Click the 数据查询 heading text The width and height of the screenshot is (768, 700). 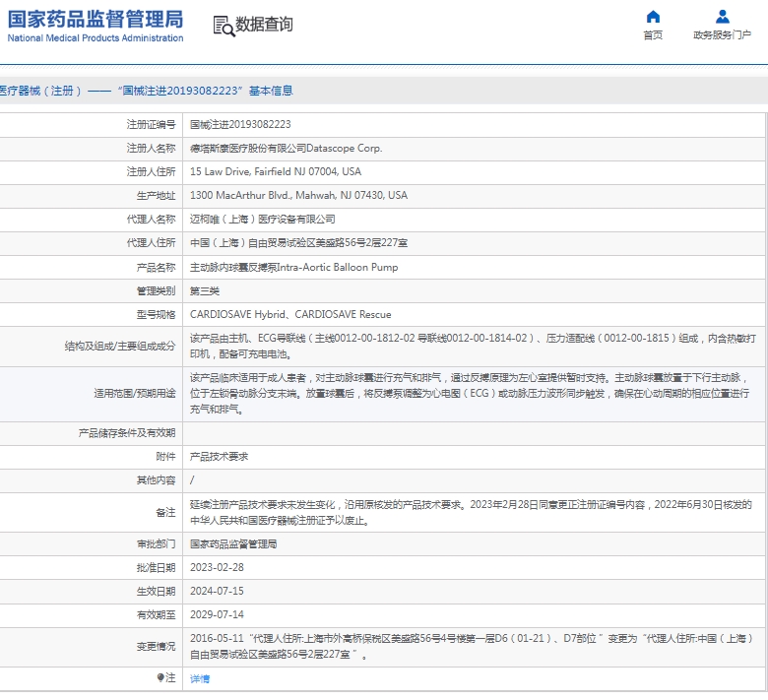click(x=264, y=24)
